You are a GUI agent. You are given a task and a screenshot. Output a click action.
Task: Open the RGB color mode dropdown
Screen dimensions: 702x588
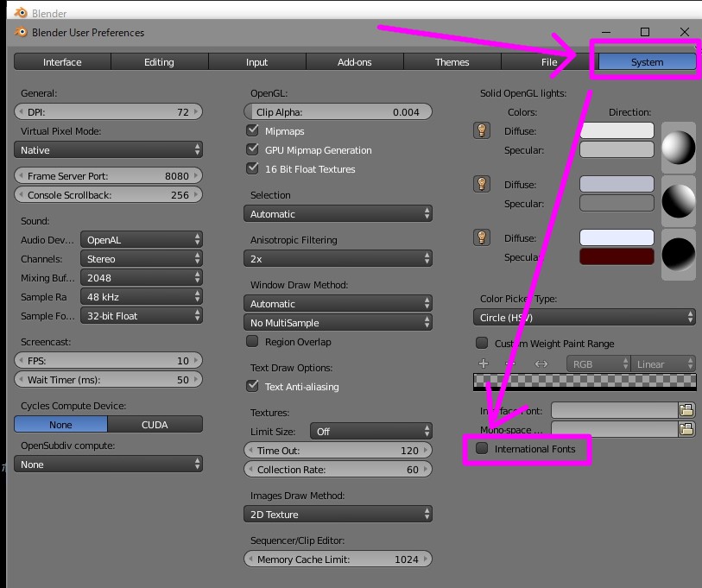pyautogui.click(x=598, y=364)
